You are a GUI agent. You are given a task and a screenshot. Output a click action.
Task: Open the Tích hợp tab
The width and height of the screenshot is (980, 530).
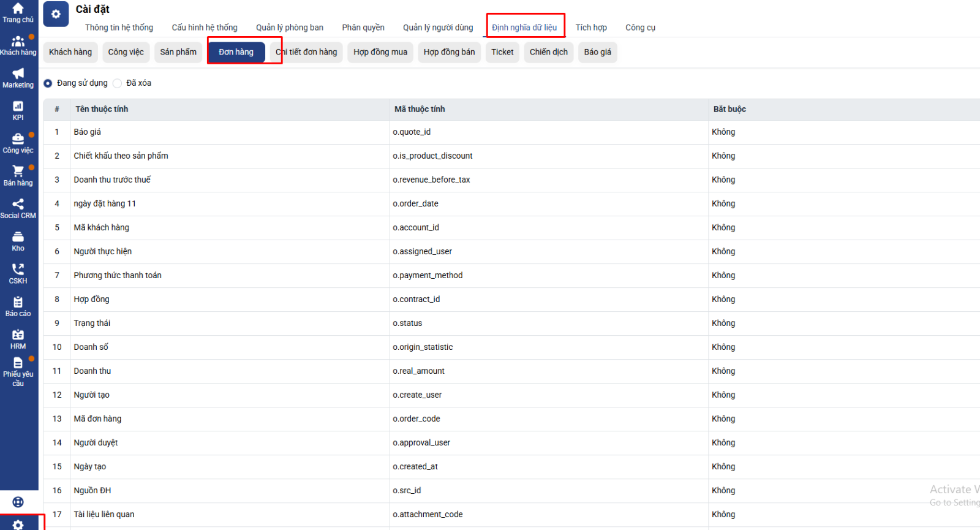tap(591, 28)
